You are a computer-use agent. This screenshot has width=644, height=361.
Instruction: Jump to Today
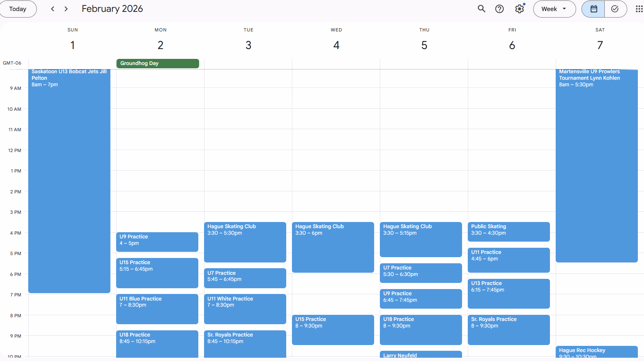coord(18,9)
